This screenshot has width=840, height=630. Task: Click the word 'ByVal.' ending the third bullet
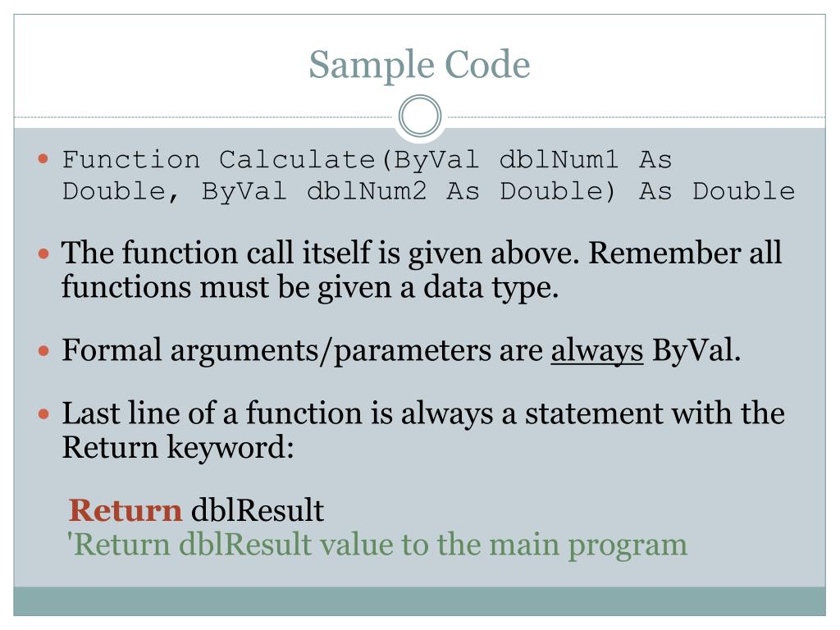tap(696, 351)
